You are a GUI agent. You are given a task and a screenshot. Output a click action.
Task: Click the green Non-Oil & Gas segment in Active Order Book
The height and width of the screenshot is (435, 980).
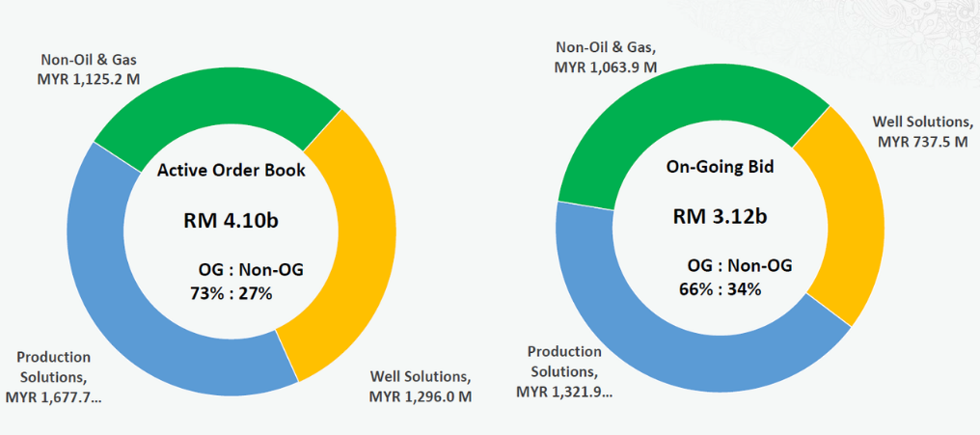tap(212, 100)
